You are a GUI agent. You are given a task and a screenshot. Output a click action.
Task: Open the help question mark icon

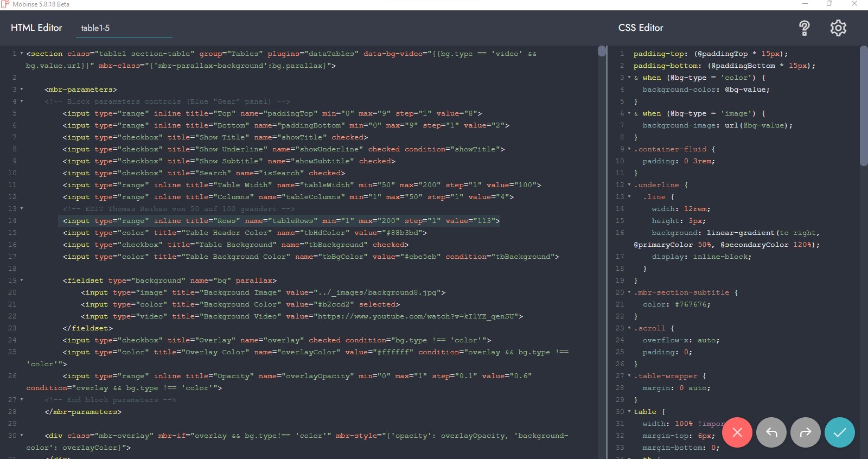click(x=804, y=28)
